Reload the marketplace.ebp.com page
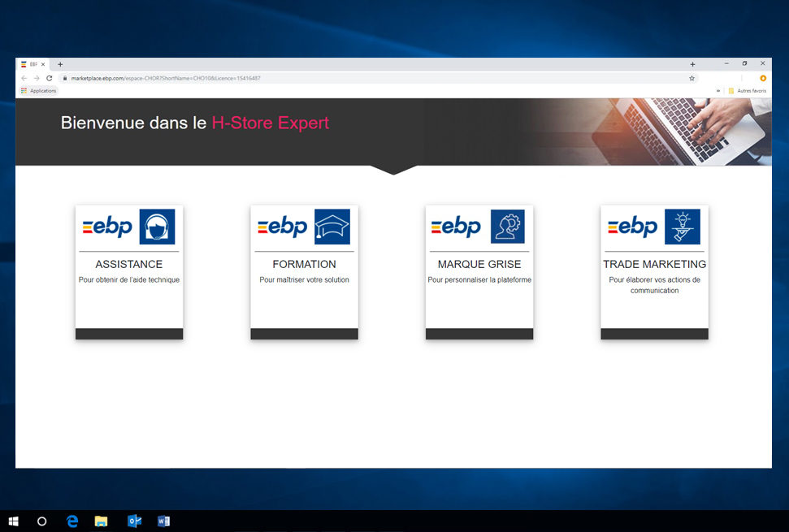The height and width of the screenshot is (532, 789). (50, 78)
